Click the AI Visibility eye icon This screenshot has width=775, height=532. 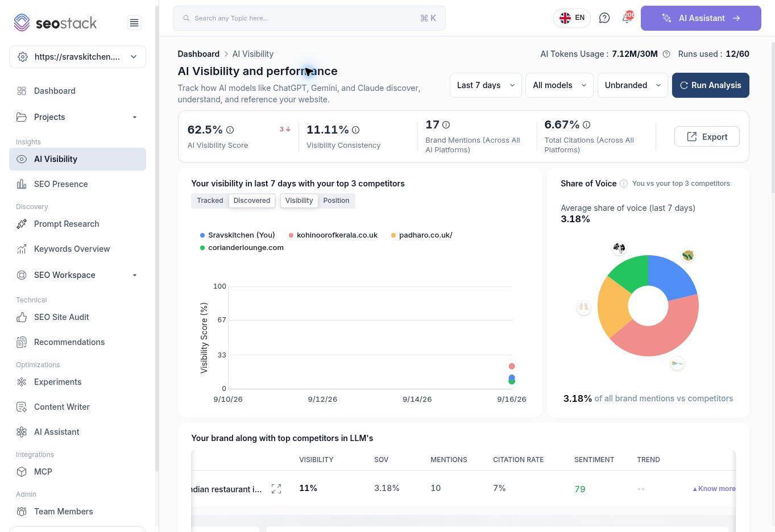tap(22, 159)
